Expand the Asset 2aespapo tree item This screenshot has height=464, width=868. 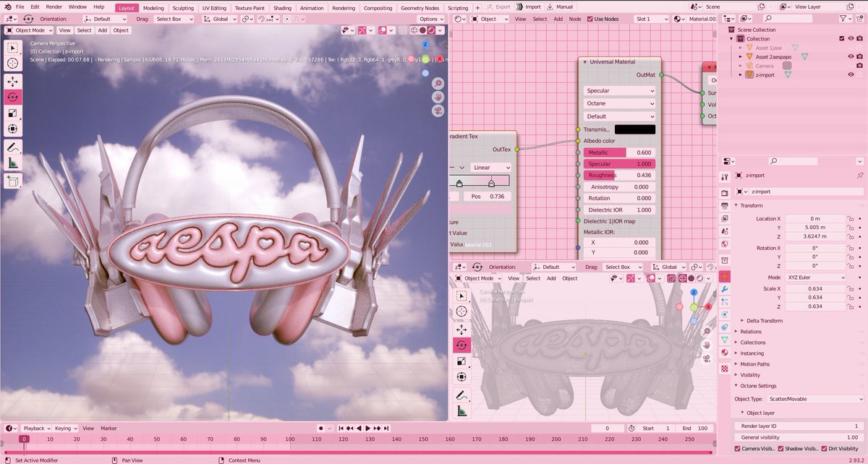click(x=740, y=56)
